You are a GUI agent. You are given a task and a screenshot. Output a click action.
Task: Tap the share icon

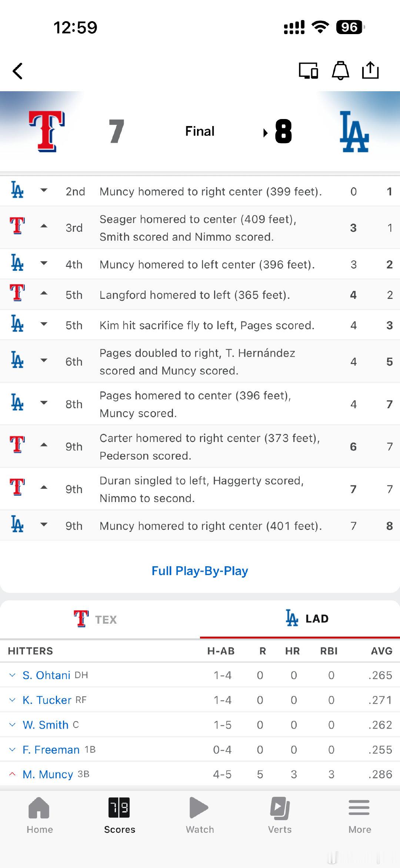(370, 70)
